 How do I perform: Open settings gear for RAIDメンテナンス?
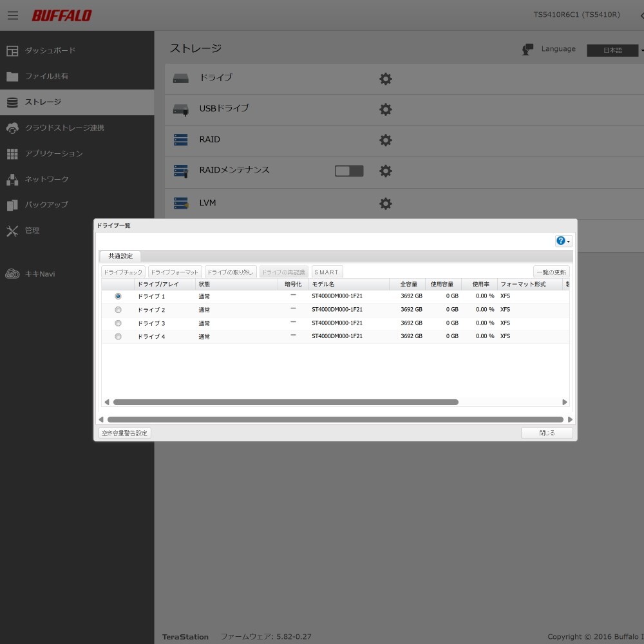[385, 171]
